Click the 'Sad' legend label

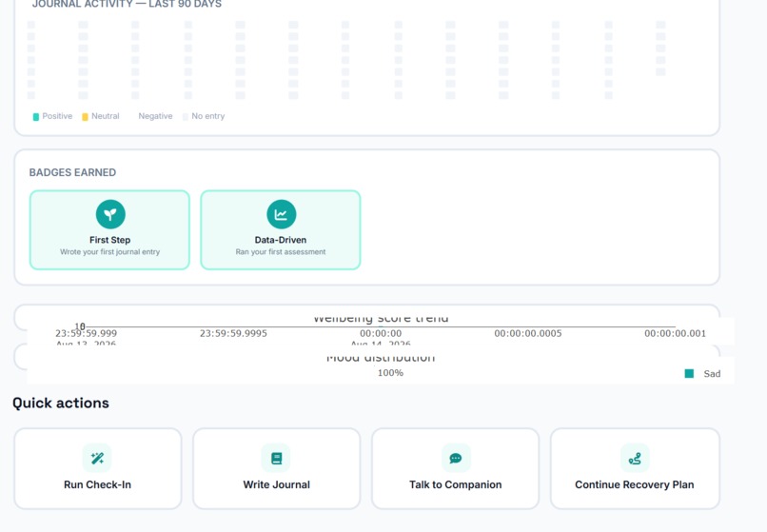pos(712,374)
